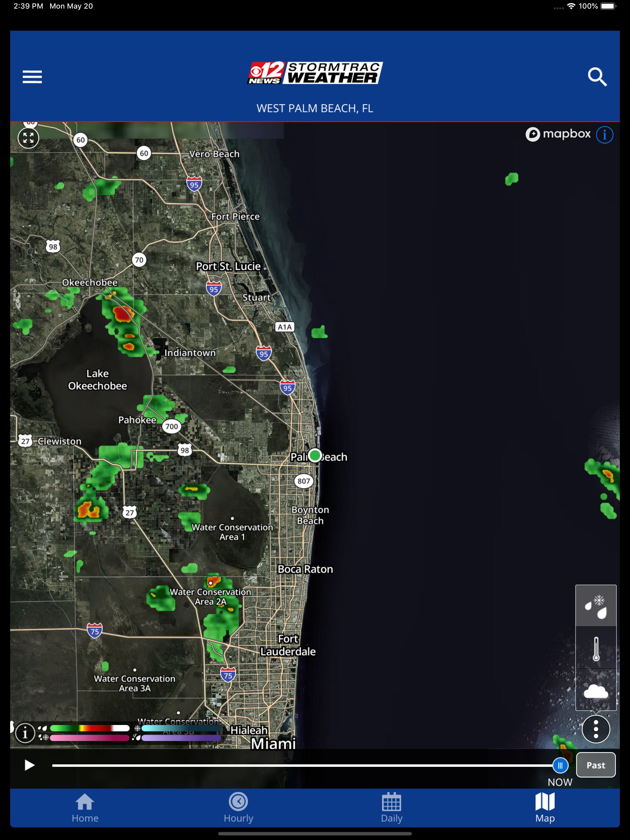The image size is (630, 840).
Task: Tap the CBS 12 StormTrac Weather logo
Action: point(315,73)
